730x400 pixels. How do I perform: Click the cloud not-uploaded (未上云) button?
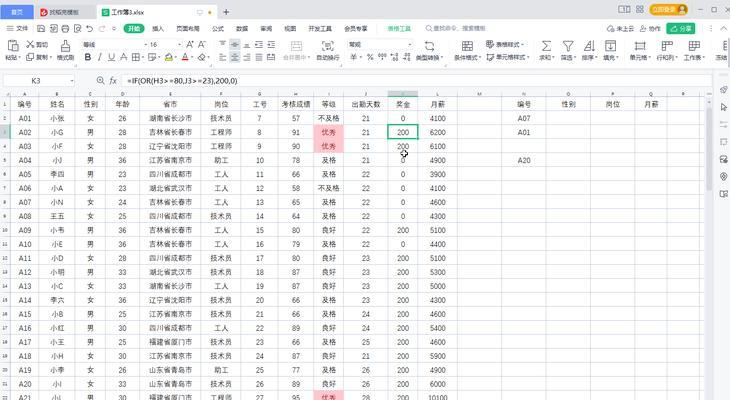click(x=620, y=28)
